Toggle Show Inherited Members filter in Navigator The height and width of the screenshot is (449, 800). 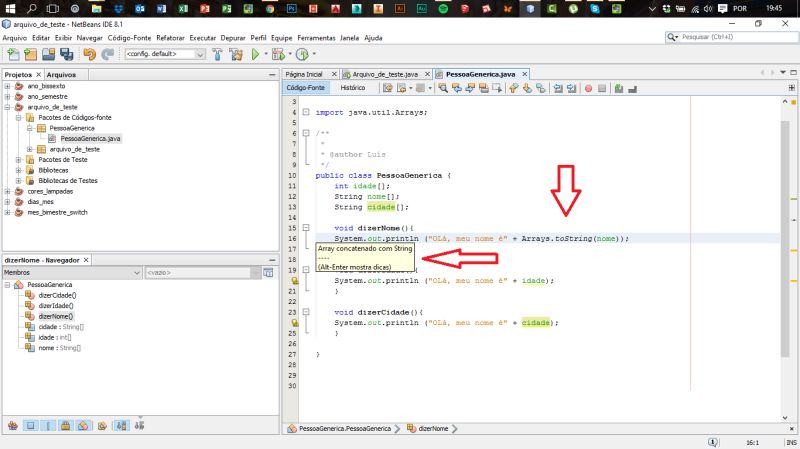pyautogui.click(x=13, y=426)
